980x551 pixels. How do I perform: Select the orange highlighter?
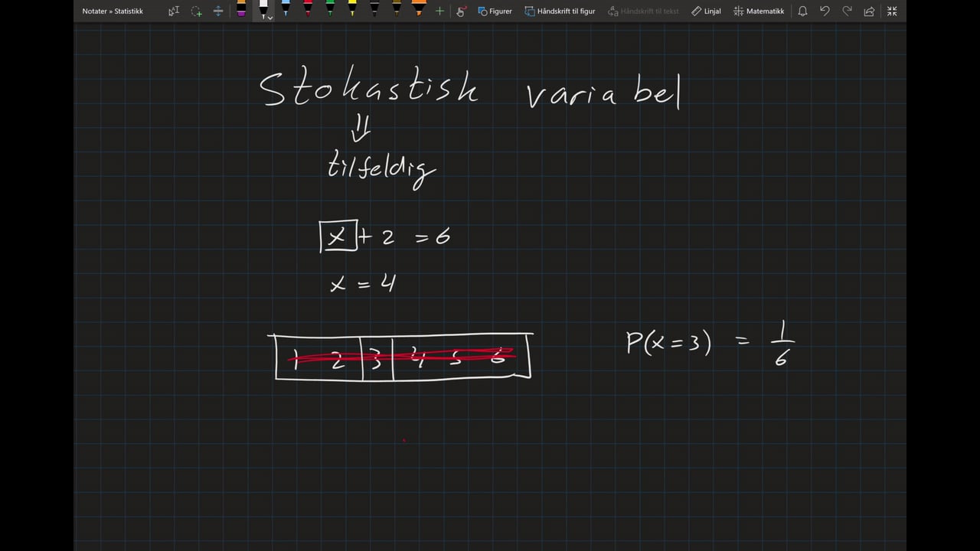[x=419, y=9]
